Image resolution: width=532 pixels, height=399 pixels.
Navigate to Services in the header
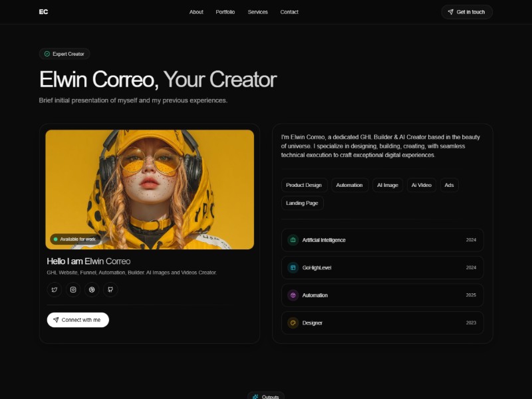(257, 12)
